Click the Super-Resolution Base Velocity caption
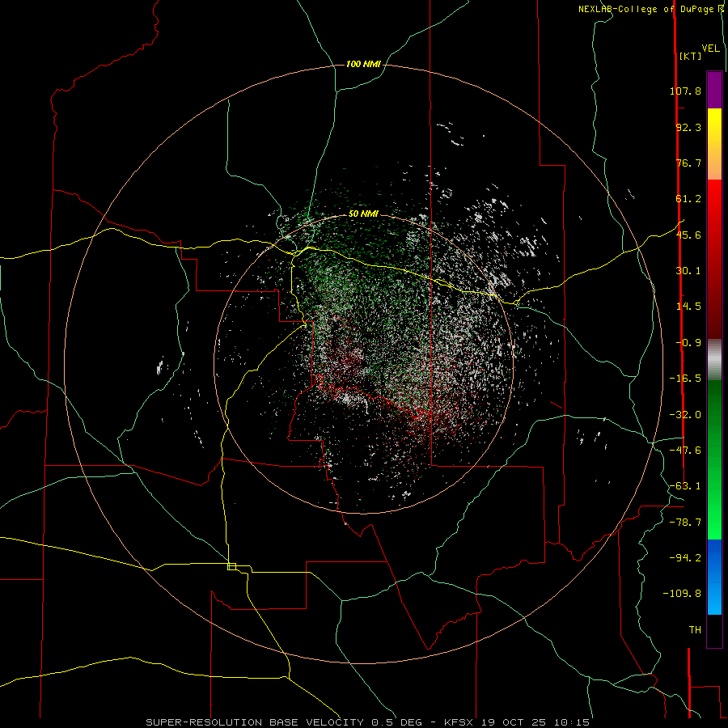728x728 pixels. click(x=367, y=722)
